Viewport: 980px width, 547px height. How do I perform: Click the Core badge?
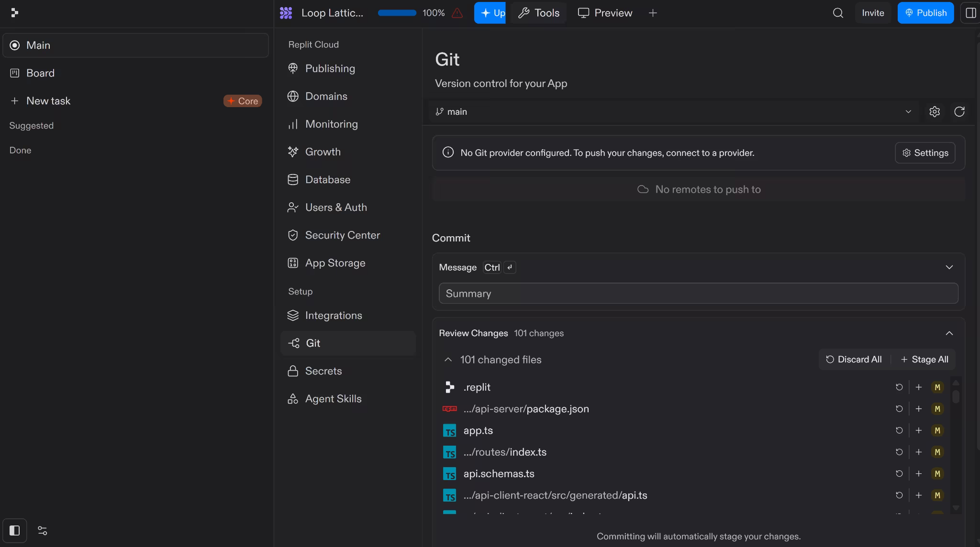pyautogui.click(x=243, y=101)
